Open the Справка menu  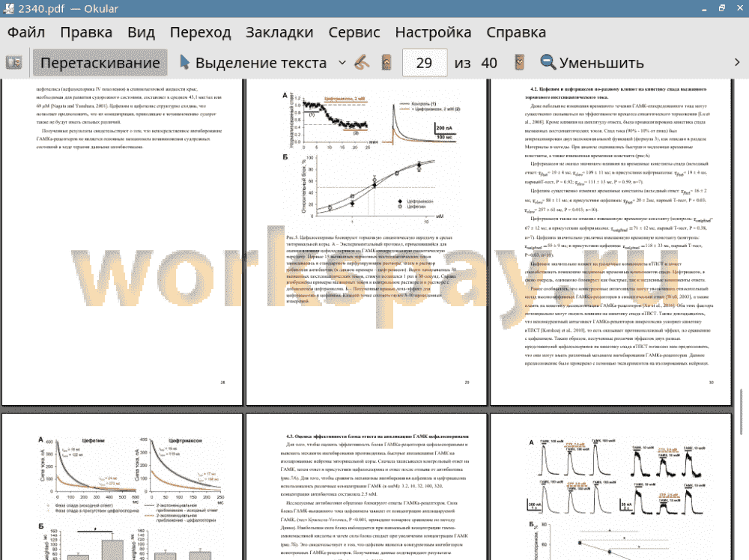pos(516,32)
